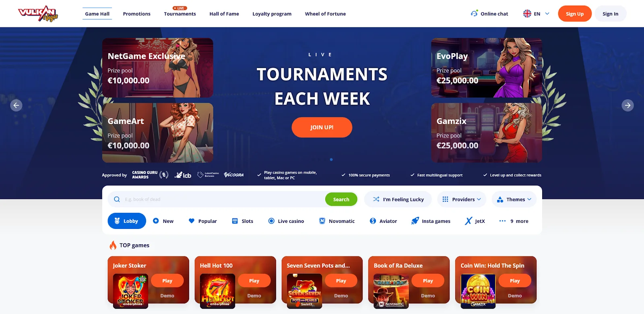Click the I'm Feeling Lucky shuffle button
The width and height of the screenshot is (644, 314).
click(398, 199)
